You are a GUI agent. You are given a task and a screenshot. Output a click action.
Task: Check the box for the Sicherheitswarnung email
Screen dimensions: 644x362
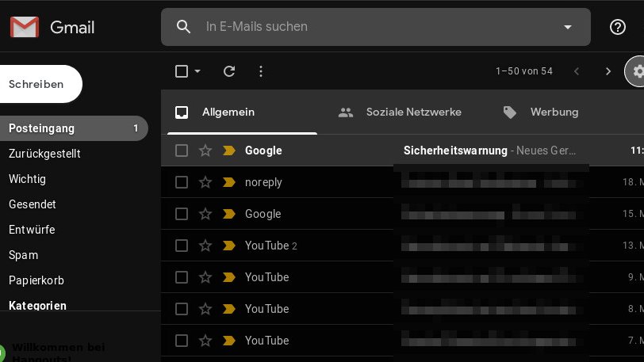point(182,151)
